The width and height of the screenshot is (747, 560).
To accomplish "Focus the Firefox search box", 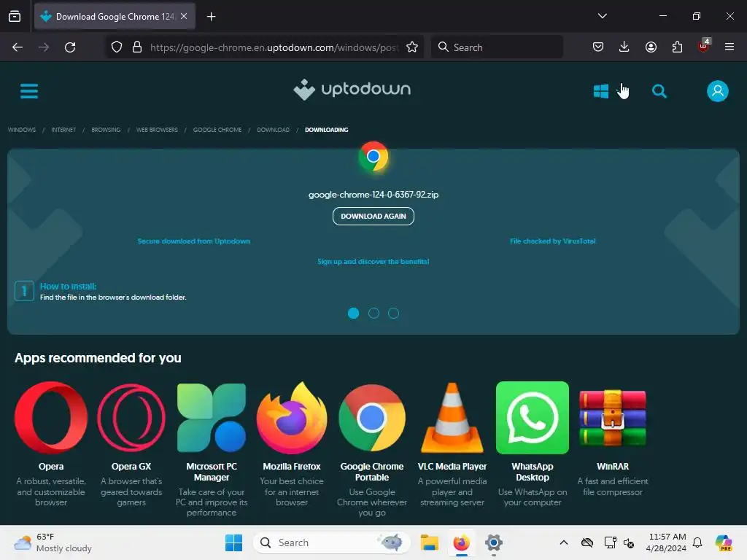I will [x=498, y=47].
